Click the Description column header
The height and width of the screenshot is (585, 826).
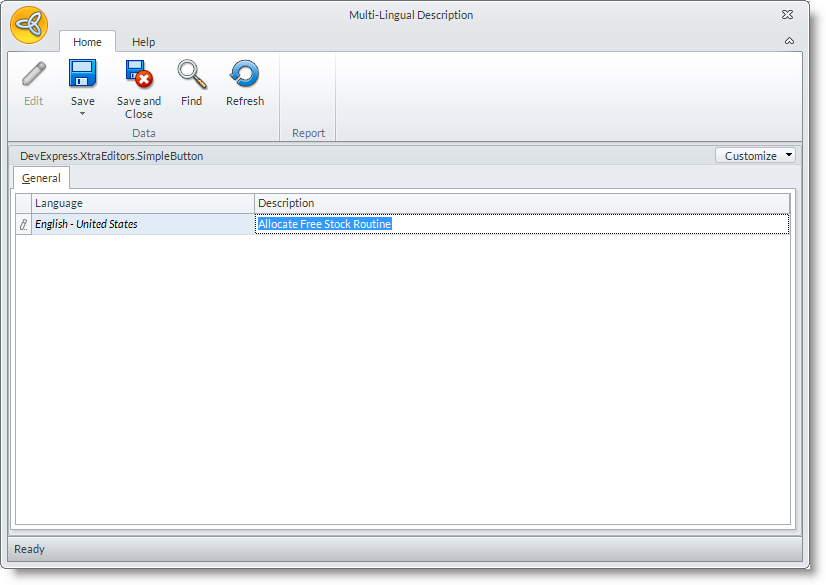(520, 203)
